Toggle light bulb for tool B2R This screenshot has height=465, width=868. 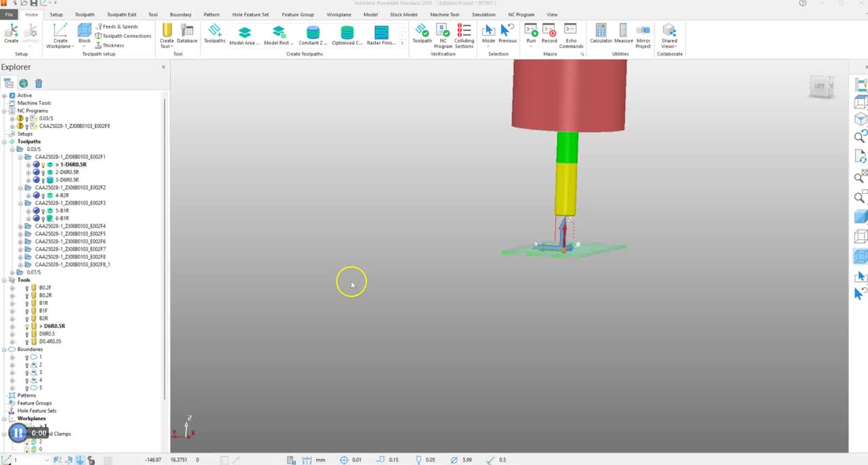point(27,319)
